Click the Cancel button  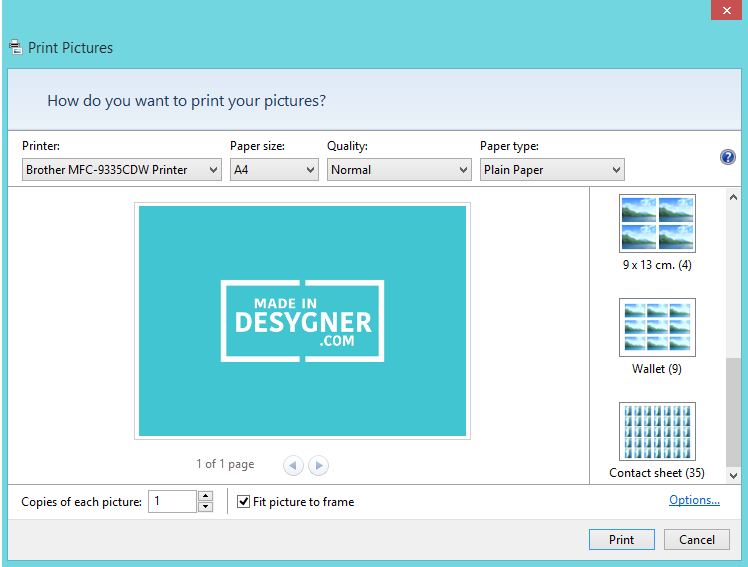(x=696, y=539)
